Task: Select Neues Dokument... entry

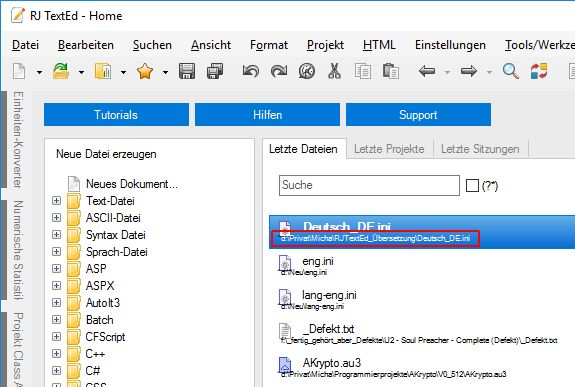Action: point(131,184)
